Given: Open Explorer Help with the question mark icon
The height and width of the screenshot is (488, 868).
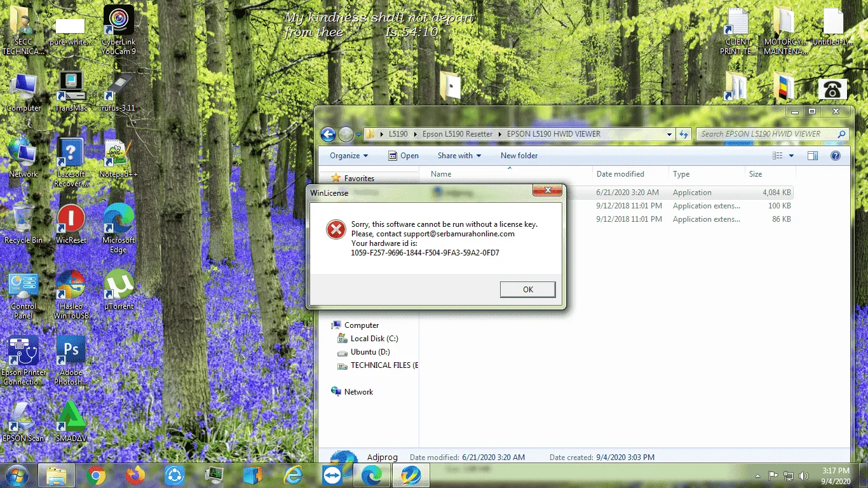Looking at the screenshot, I should point(836,156).
